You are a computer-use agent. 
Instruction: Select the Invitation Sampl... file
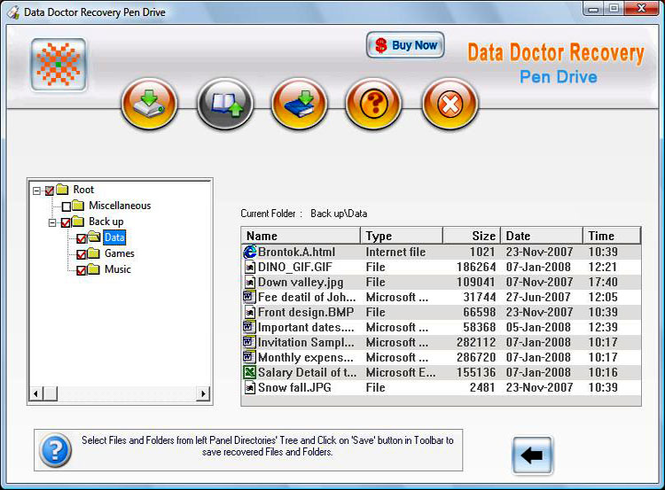click(x=306, y=342)
